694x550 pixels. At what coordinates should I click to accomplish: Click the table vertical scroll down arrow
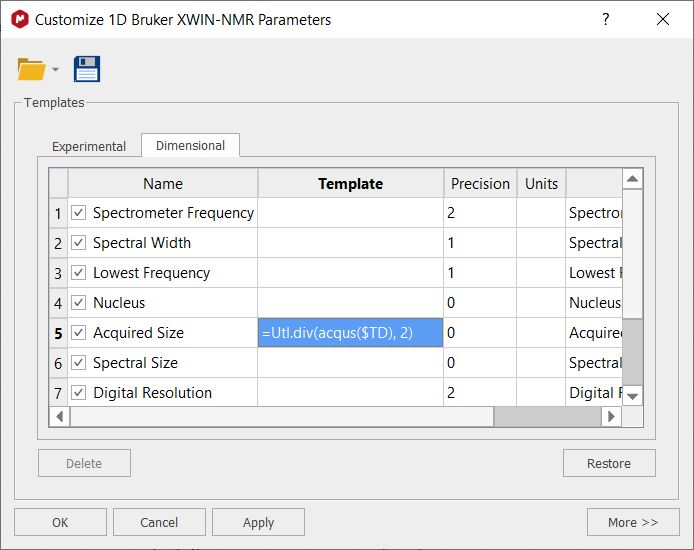coord(632,396)
